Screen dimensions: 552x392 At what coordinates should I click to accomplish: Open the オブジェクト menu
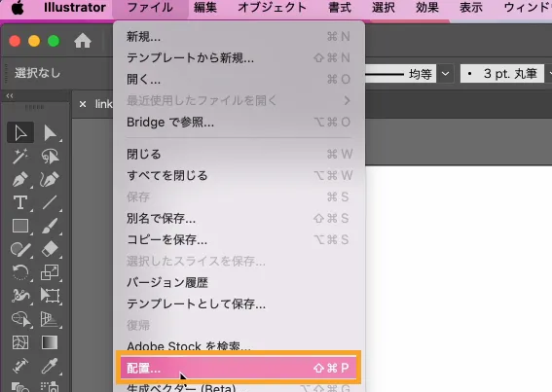(x=272, y=8)
